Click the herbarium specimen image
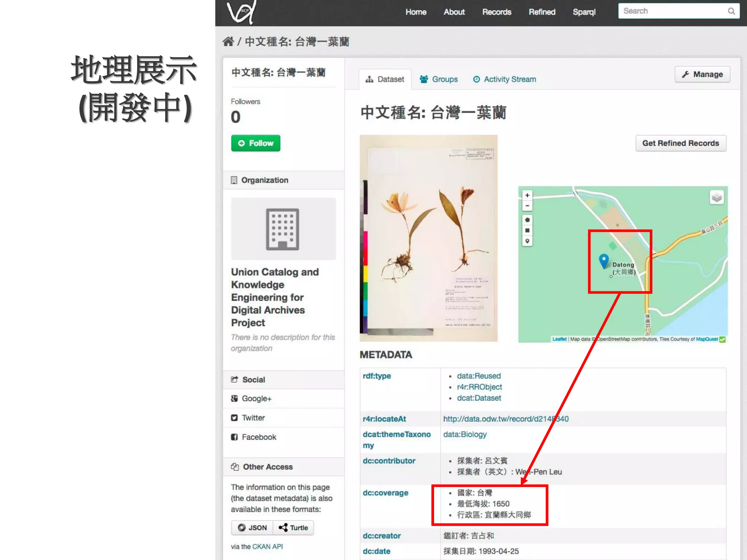The image size is (747, 560). point(428,238)
